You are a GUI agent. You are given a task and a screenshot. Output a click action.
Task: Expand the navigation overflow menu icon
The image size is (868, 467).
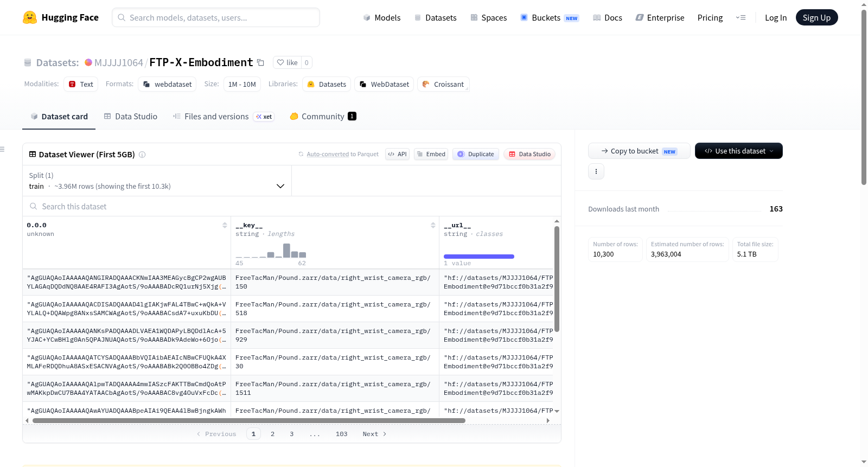[741, 17]
